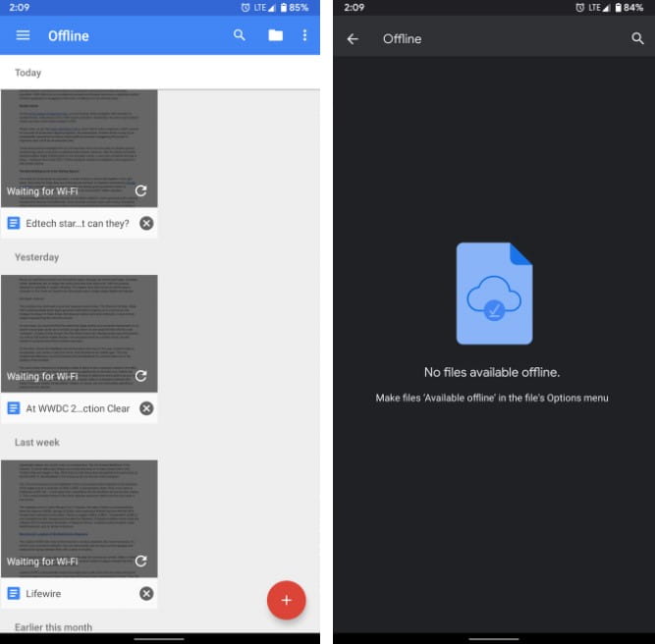Remove Lifewire from offline files

[146, 594]
